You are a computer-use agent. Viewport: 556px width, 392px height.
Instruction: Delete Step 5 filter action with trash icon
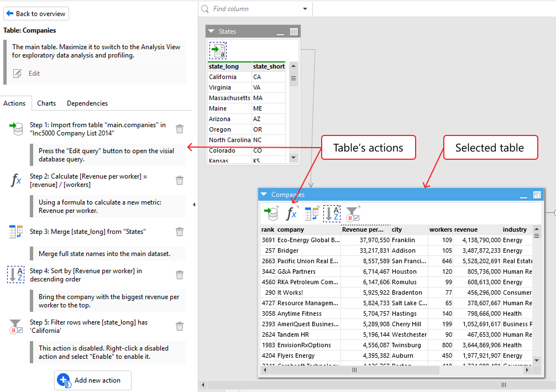click(x=180, y=326)
